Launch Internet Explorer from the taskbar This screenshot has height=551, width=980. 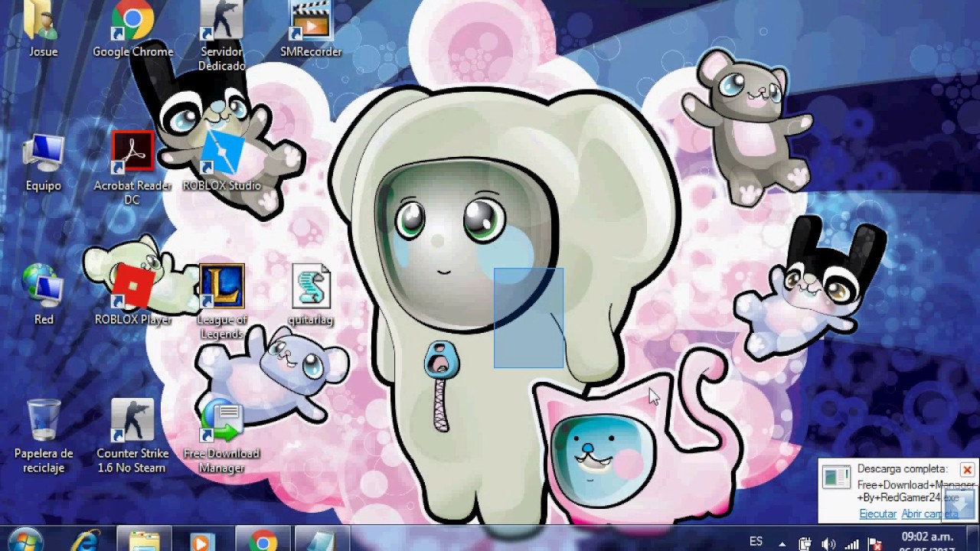tap(84, 540)
